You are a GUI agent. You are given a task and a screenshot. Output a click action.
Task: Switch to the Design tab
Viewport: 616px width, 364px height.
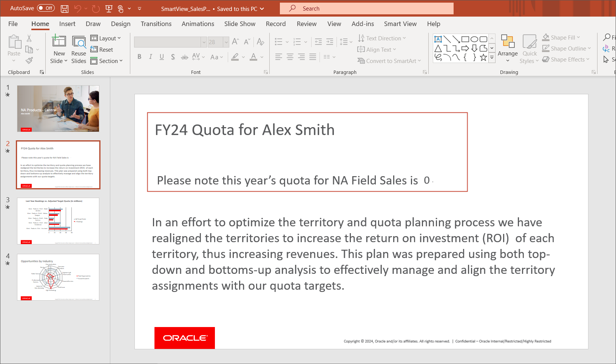pos(120,24)
